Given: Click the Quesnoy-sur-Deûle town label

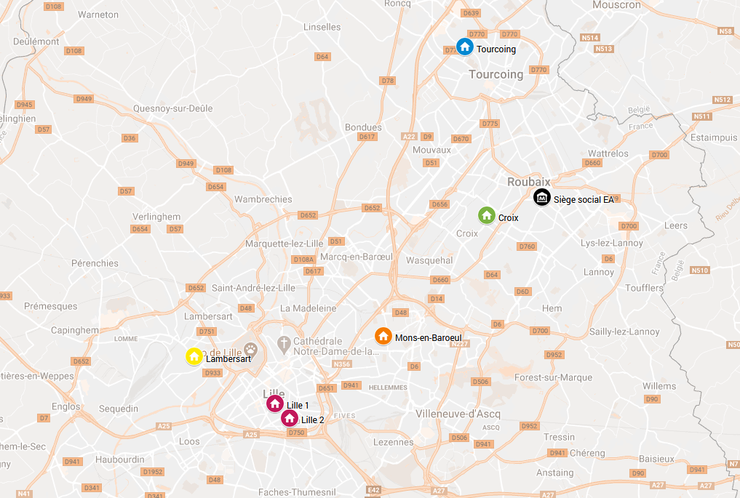Looking at the screenshot, I should point(173,109).
